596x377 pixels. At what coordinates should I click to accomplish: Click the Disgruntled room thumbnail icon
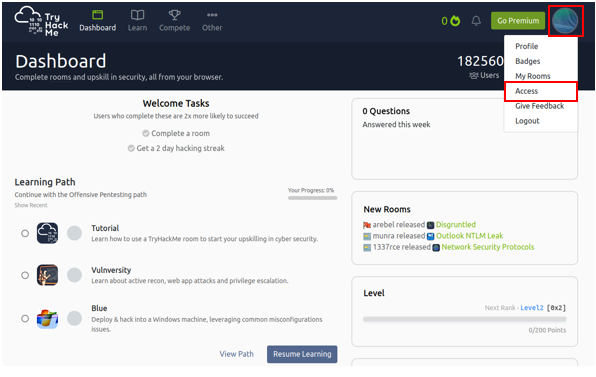coord(430,225)
